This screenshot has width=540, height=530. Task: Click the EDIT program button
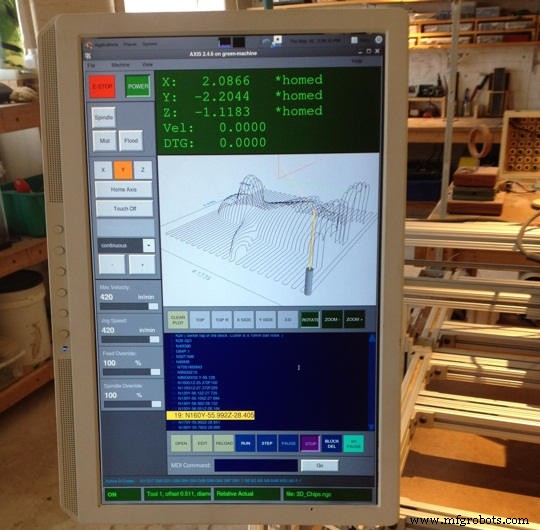click(202, 443)
